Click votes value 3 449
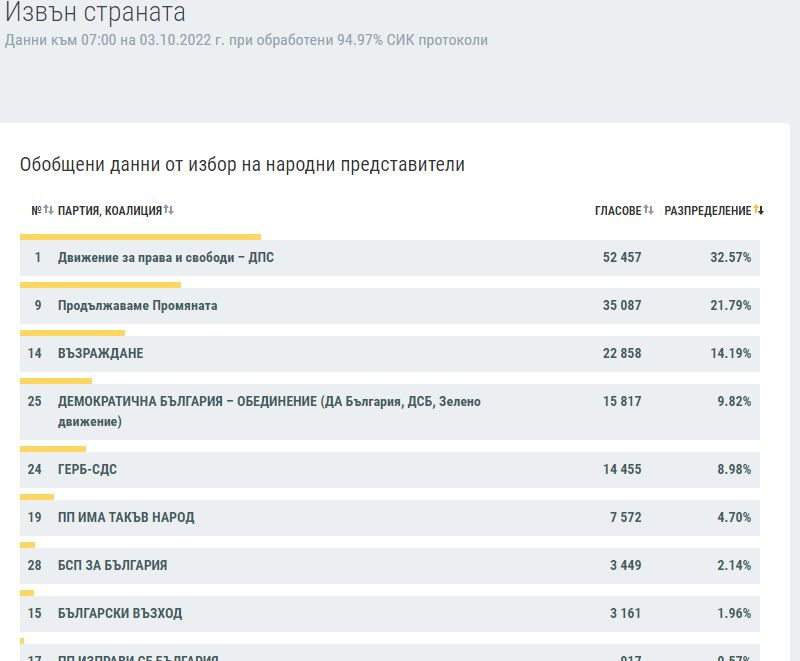The width and height of the screenshot is (800, 661). [626, 566]
